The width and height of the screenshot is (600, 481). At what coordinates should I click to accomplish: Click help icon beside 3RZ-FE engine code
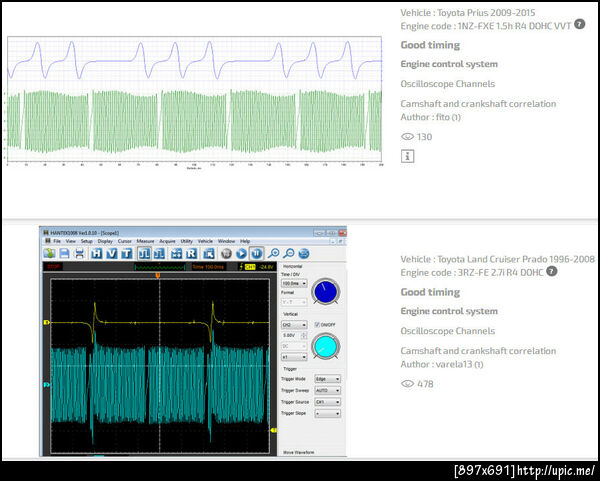click(x=551, y=271)
